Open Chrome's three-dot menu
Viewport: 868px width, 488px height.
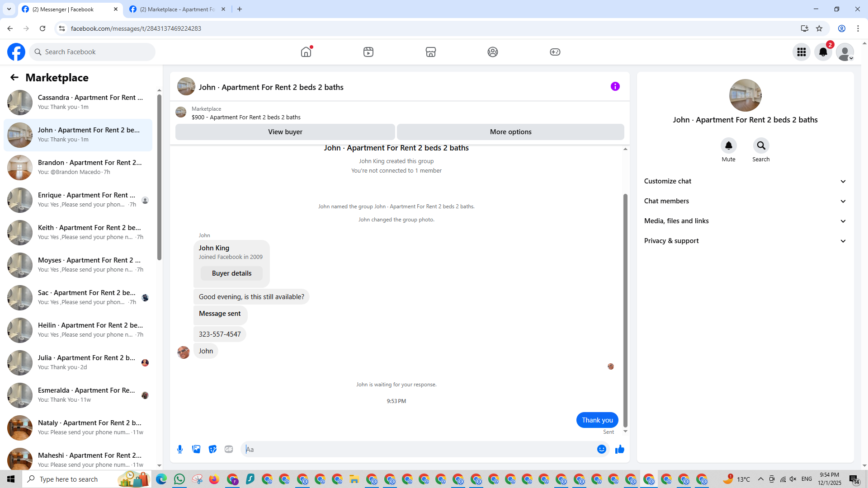tap(858, 28)
